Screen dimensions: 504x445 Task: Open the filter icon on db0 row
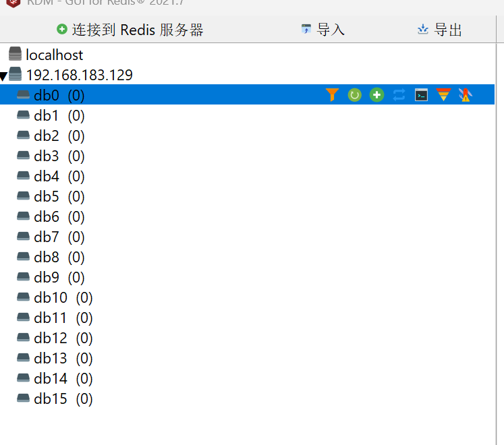click(332, 95)
